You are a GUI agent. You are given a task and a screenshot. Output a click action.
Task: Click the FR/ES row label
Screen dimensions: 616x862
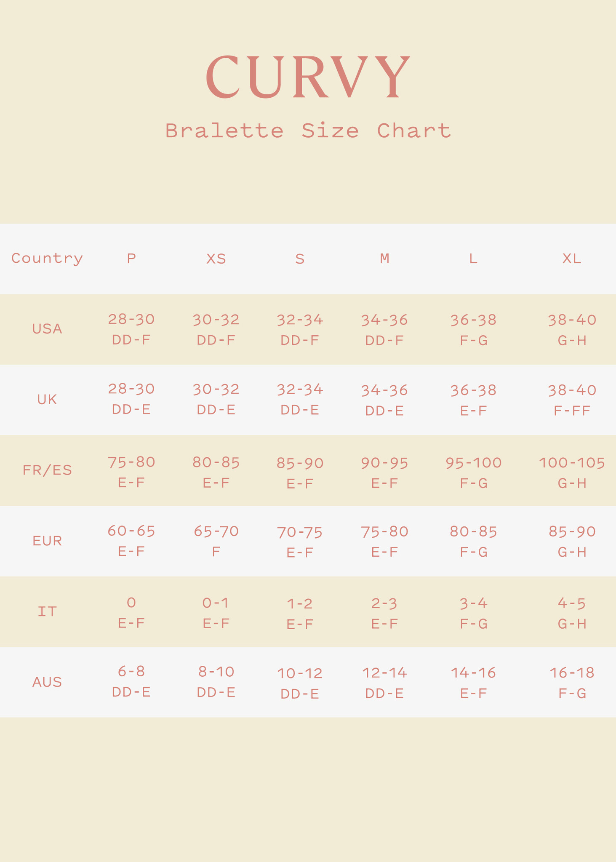point(47,470)
